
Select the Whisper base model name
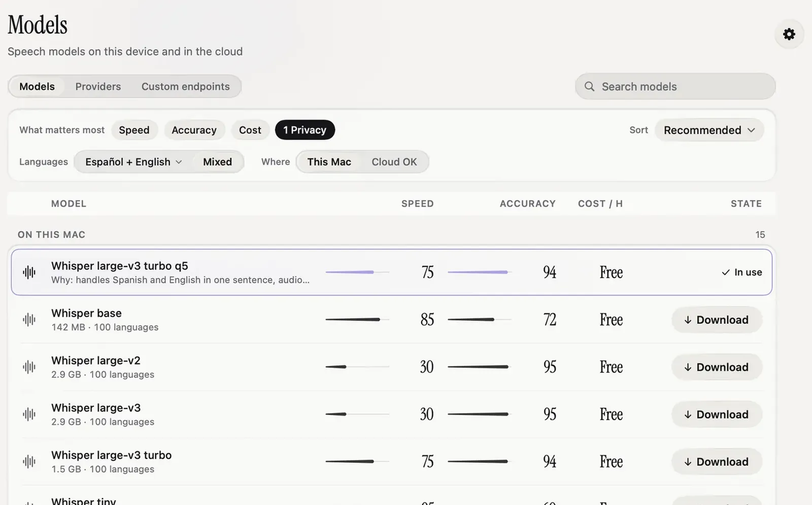click(86, 313)
